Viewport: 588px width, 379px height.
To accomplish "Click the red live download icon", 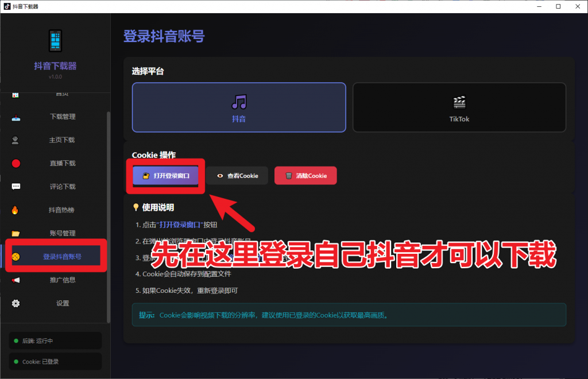I will 16,164.
